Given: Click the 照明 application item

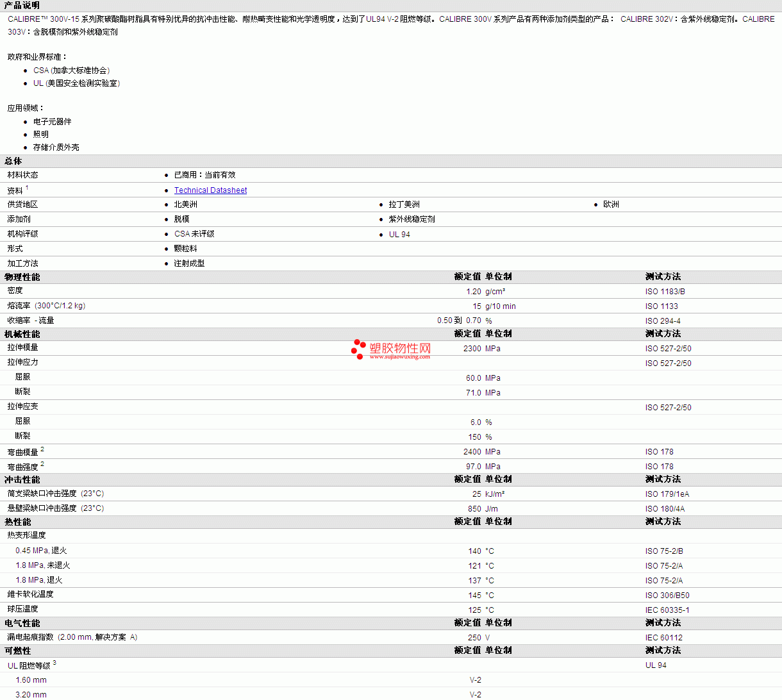Looking at the screenshot, I should (x=41, y=135).
